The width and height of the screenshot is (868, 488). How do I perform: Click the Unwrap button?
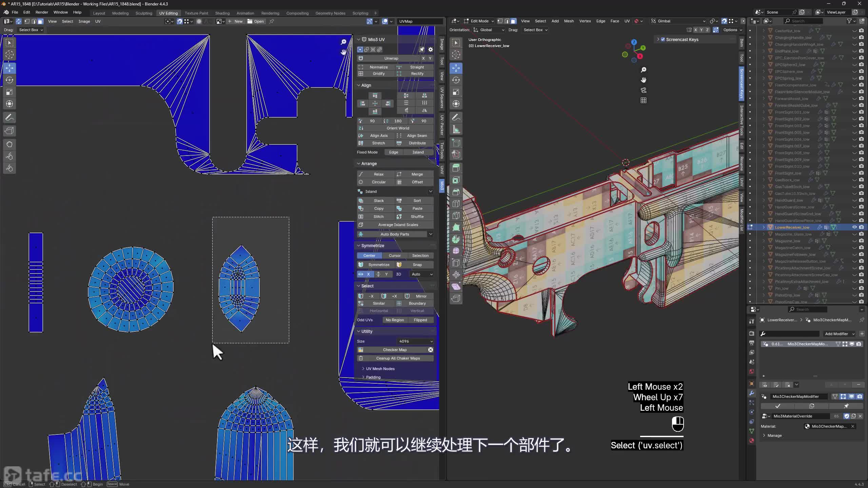[389, 58]
